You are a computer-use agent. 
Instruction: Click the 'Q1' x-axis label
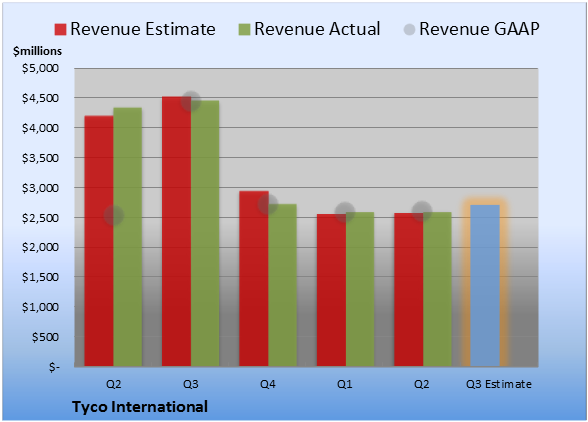(x=345, y=384)
